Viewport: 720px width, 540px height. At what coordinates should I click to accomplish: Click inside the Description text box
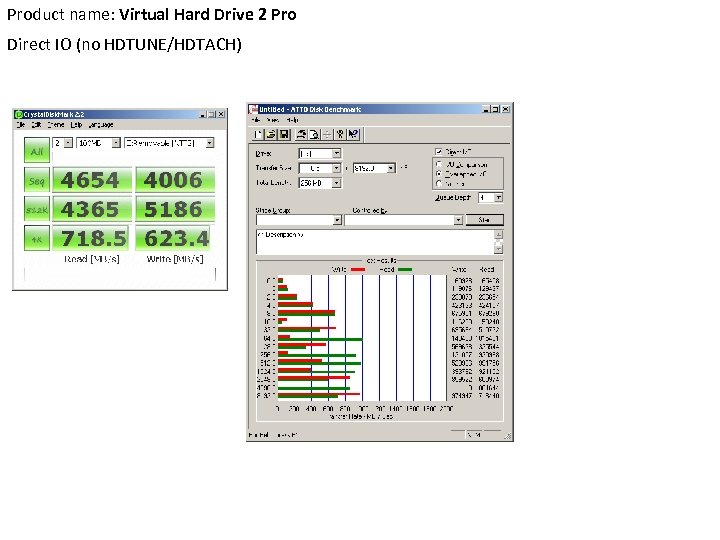pos(375,242)
